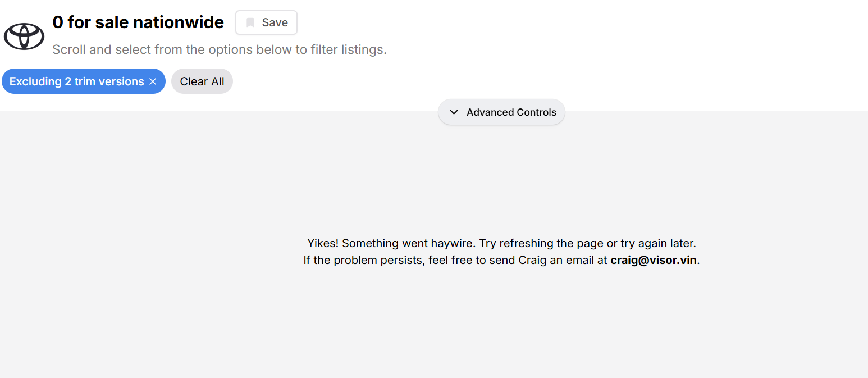The height and width of the screenshot is (378, 868).
Task: Click the bookmark icon inside Save
Action: [250, 22]
